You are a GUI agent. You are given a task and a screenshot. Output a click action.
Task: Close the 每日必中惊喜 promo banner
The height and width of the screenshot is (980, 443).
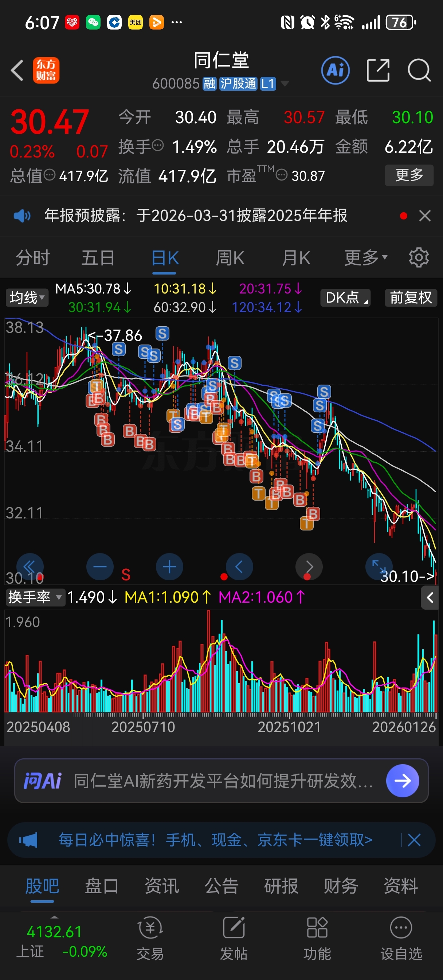(x=414, y=840)
